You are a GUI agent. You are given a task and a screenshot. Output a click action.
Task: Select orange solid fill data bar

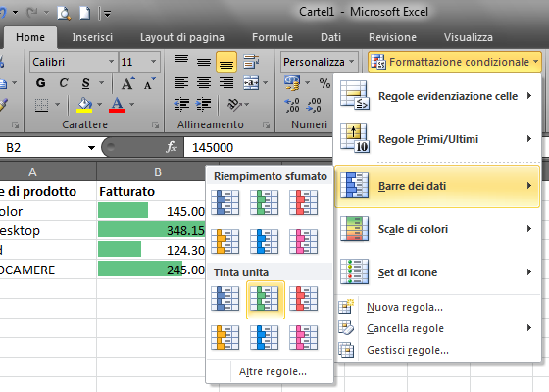click(225, 338)
